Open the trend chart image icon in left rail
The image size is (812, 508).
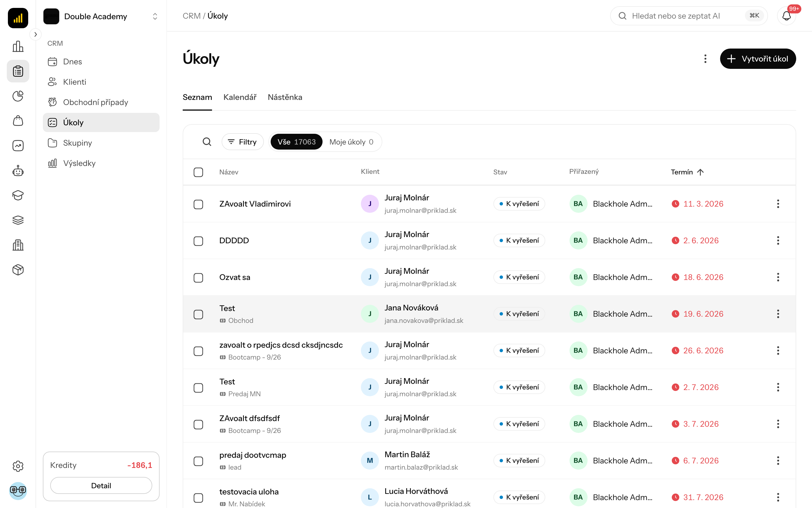[18, 145]
